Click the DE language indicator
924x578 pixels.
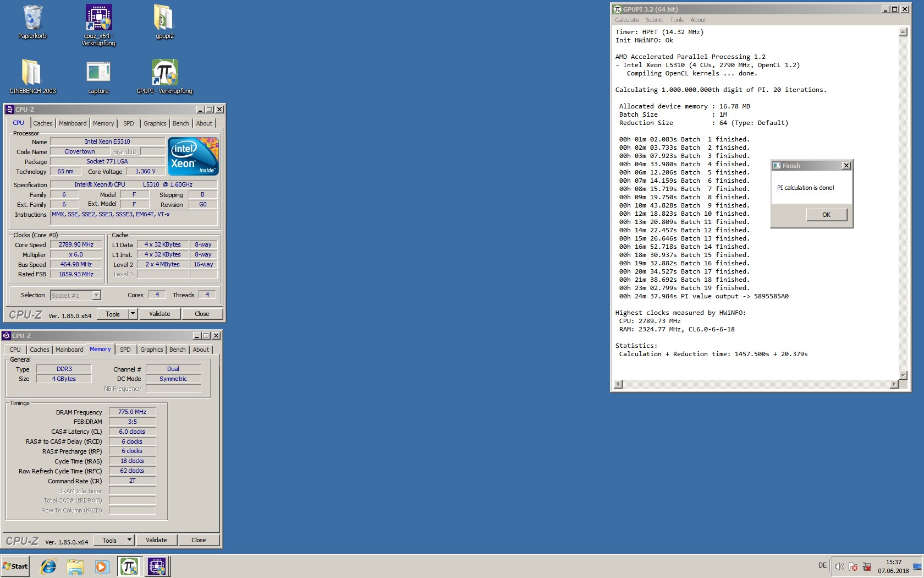tap(822, 565)
